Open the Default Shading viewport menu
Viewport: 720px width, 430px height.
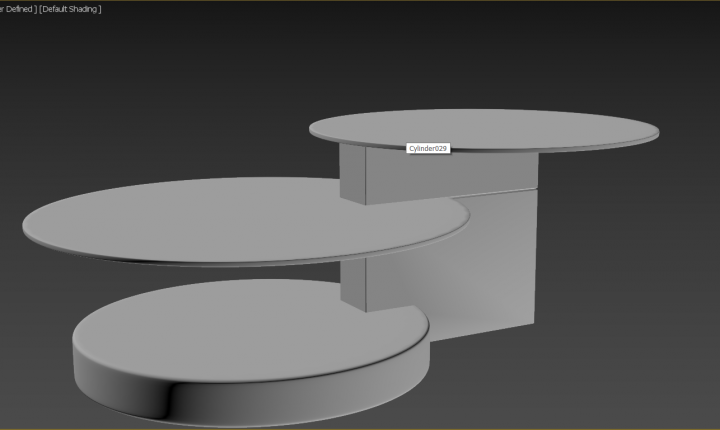point(70,9)
